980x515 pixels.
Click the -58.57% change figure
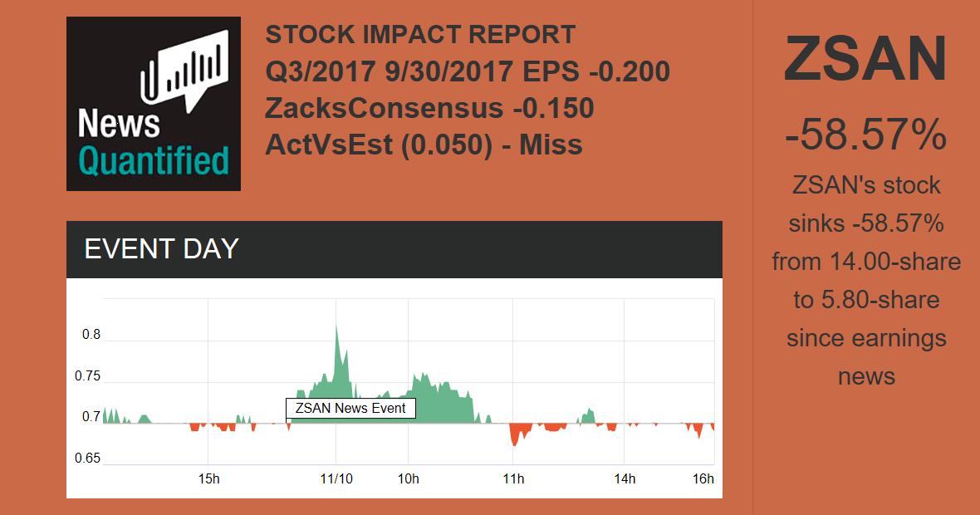[x=865, y=135]
